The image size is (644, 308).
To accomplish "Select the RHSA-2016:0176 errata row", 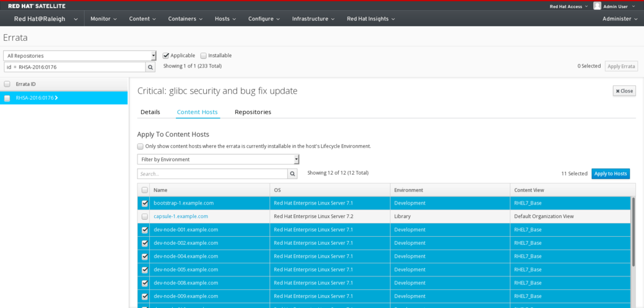I will pyautogui.click(x=64, y=98).
